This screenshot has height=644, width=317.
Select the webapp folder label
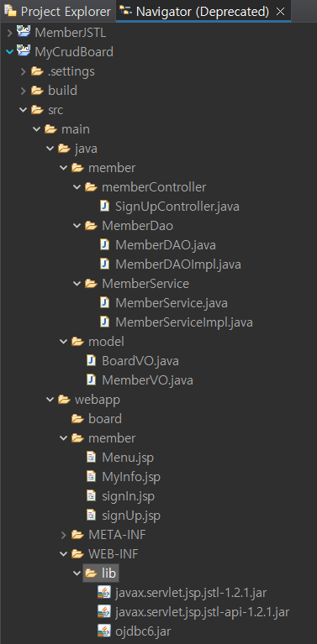coord(98,400)
